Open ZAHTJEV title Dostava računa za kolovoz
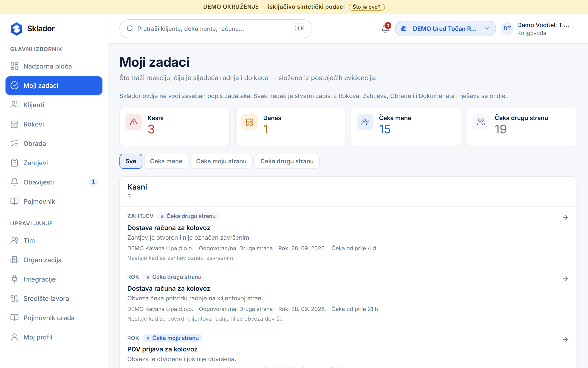 click(169, 228)
